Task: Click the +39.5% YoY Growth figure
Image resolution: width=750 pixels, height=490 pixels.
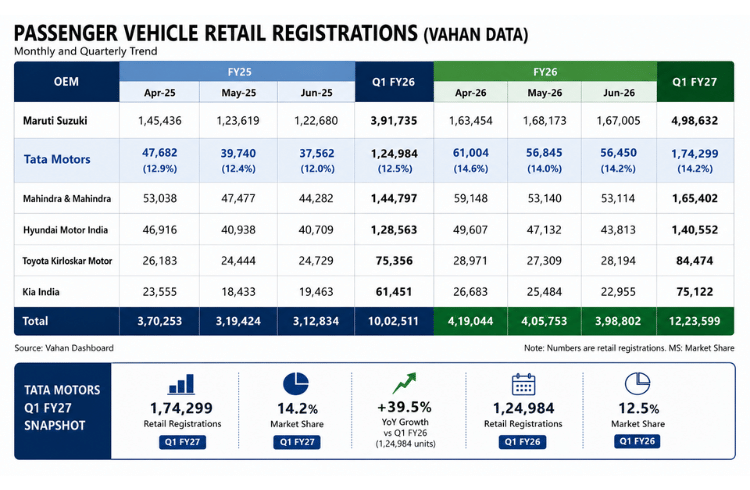Action: (x=405, y=407)
